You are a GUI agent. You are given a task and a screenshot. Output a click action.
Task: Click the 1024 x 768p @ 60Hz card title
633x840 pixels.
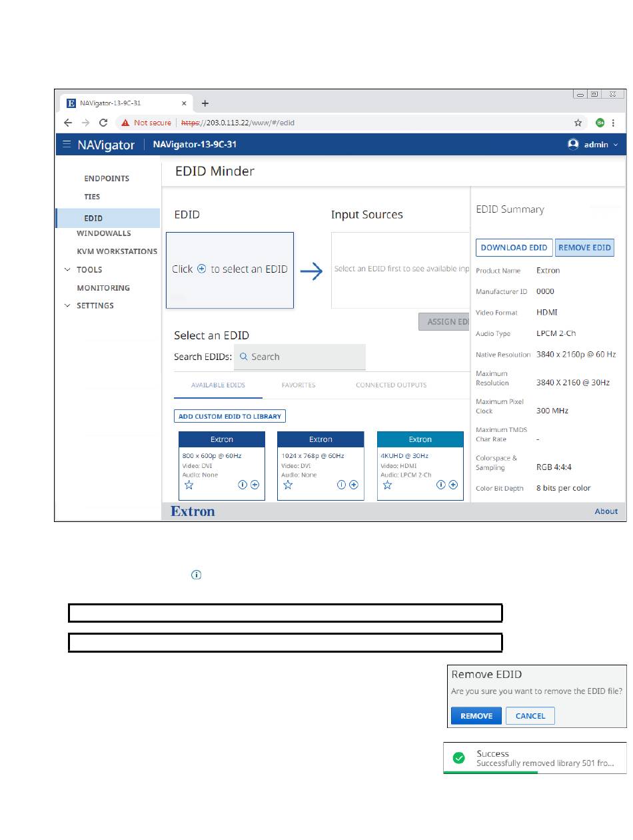click(x=313, y=456)
